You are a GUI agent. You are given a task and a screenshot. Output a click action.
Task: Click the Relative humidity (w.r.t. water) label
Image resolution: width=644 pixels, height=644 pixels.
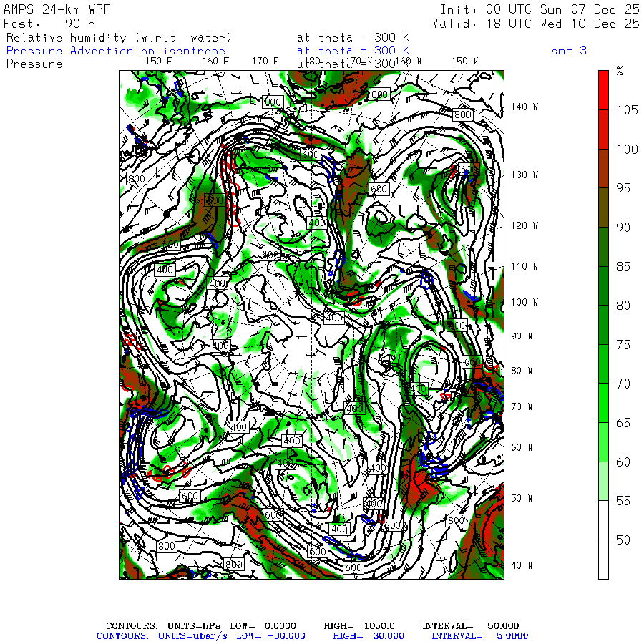click(119, 37)
